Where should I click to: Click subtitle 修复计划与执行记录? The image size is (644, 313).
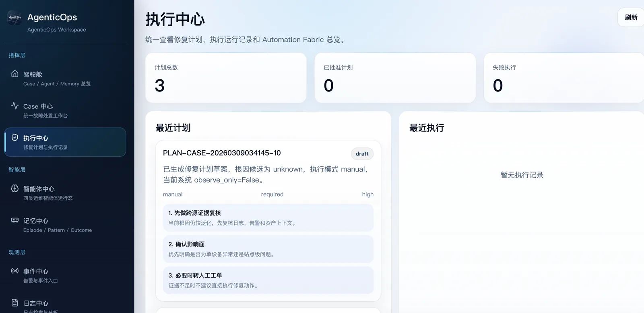coord(45,147)
